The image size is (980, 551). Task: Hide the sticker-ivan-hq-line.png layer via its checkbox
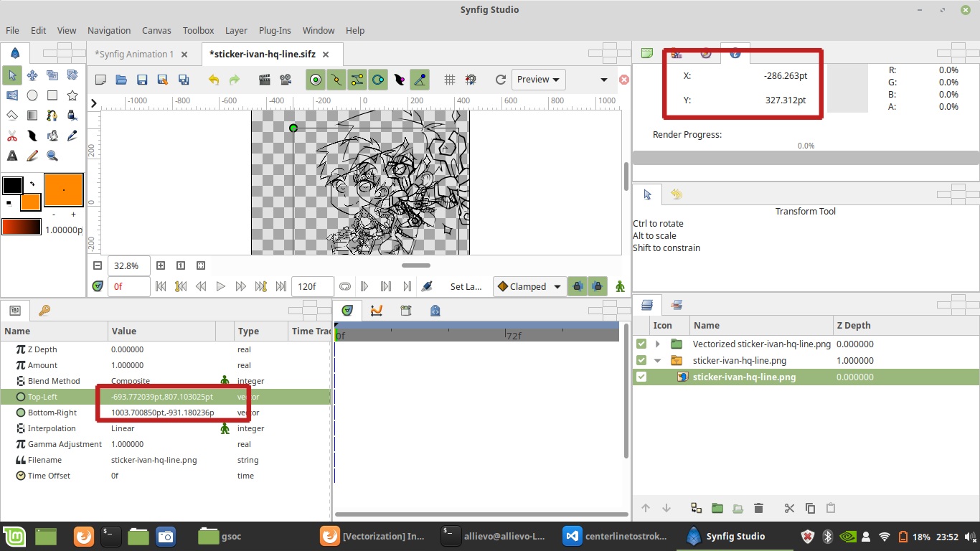(641, 375)
